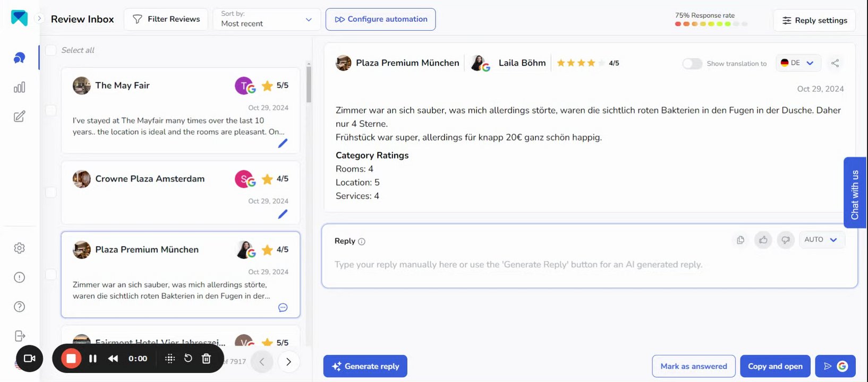Open the settings gear in sidebar
The height and width of the screenshot is (382, 868).
(19, 248)
